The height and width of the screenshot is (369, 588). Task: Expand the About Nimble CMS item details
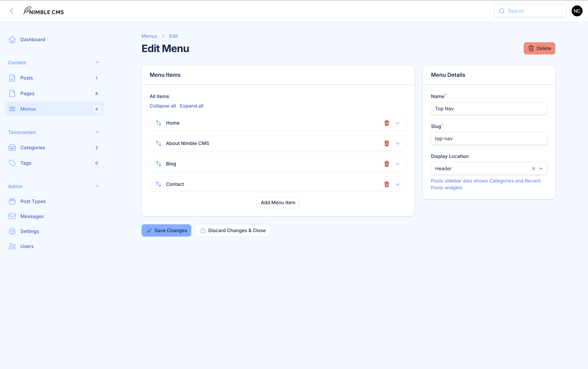click(x=397, y=143)
